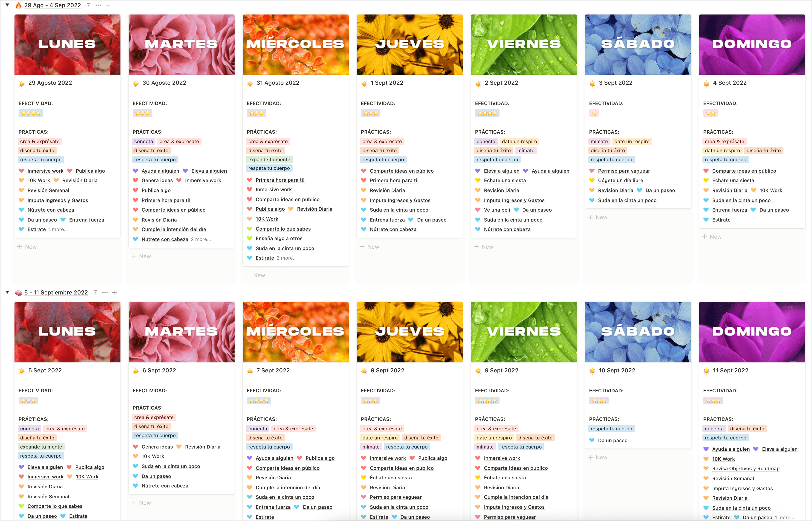The image size is (812, 521).
Task: Collapse the 5 - 11 Septiembre 2022 group
Action: coord(7,292)
